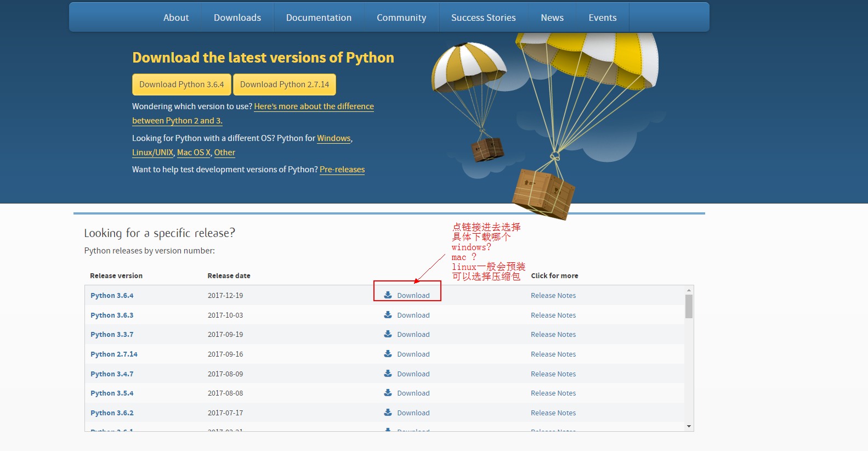868x451 pixels.
Task: Click the Download text link for Python 3.4.7
Action: (413, 374)
